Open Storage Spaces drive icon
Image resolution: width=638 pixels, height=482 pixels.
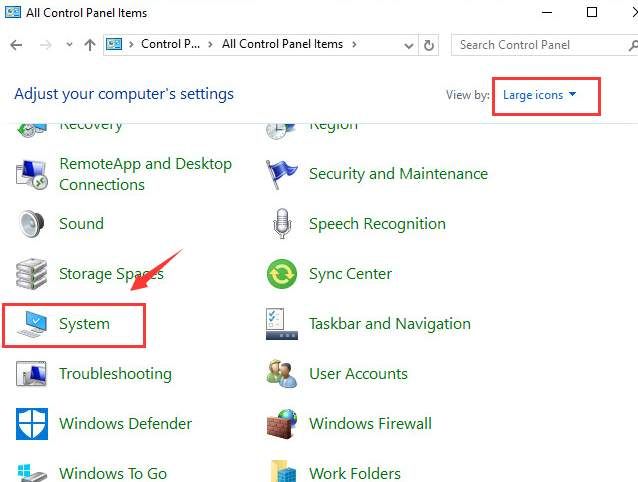[32, 274]
